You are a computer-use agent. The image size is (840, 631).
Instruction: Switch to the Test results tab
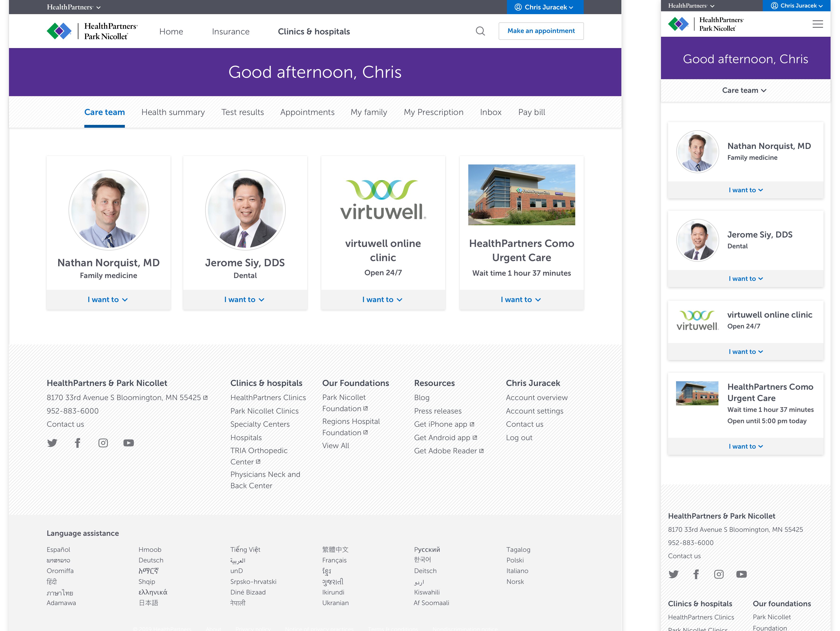pyautogui.click(x=242, y=112)
